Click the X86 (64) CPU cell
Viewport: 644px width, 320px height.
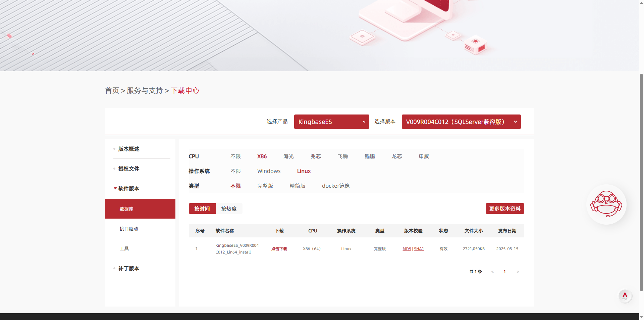[312, 249]
